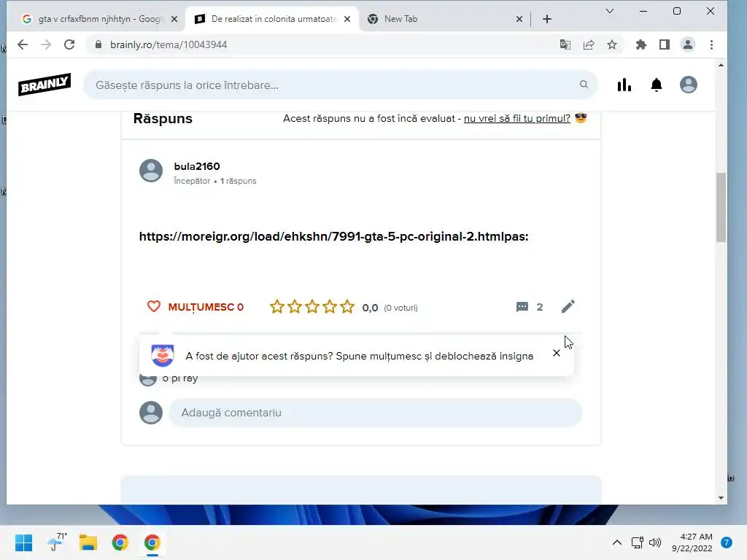The width and height of the screenshot is (747, 560).
Task: Click scrollbar down arrow
Action: [721, 497]
